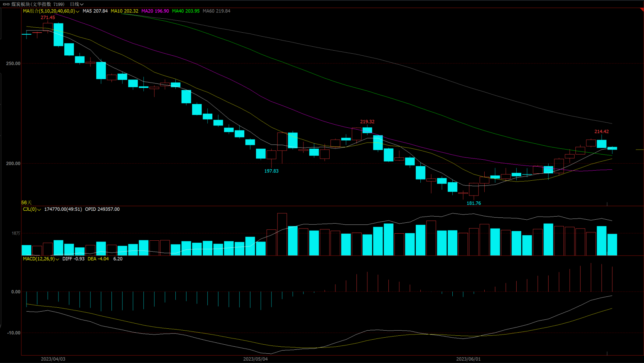Select the MA10 202.32 label

tap(124, 11)
